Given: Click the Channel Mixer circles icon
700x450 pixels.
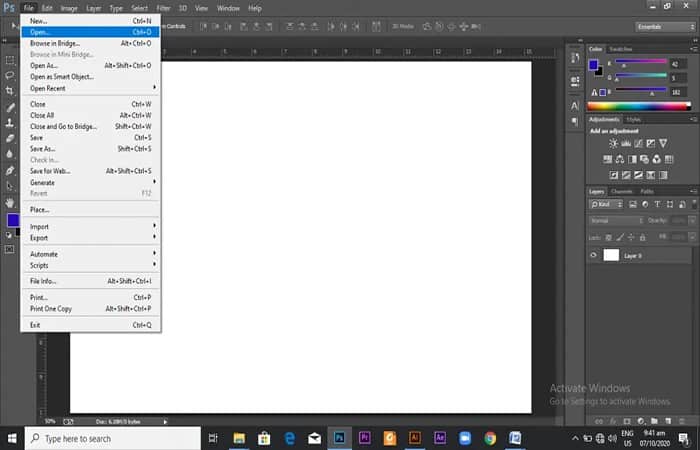Looking at the screenshot, I should coord(657,159).
